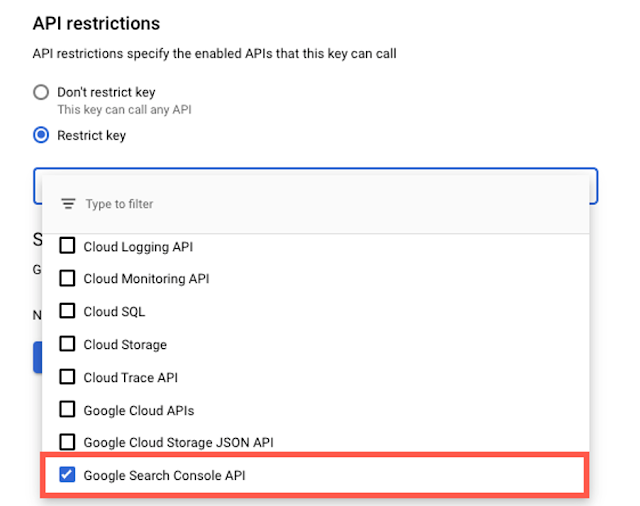Image resolution: width=640 pixels, height=506 pixels.
Task: Check Google Cloud Storage JSON API checkbox
Action: pos(68,442)
